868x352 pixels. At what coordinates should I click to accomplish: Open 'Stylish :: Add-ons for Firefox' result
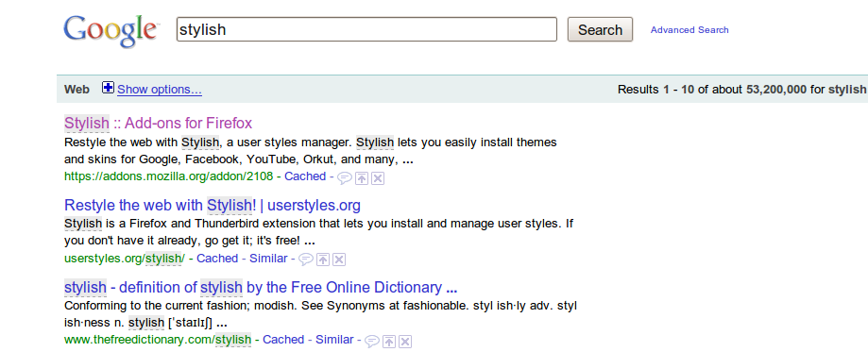pos(159,123)
